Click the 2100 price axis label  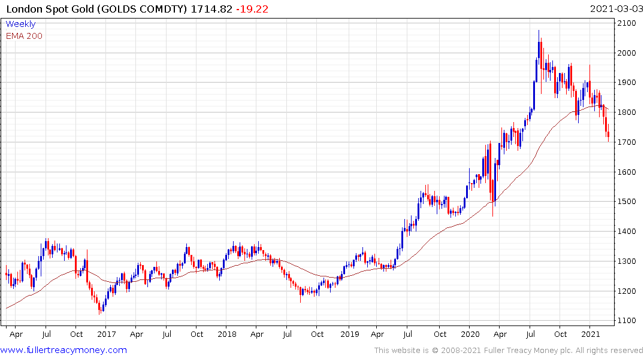click(627, 23)
